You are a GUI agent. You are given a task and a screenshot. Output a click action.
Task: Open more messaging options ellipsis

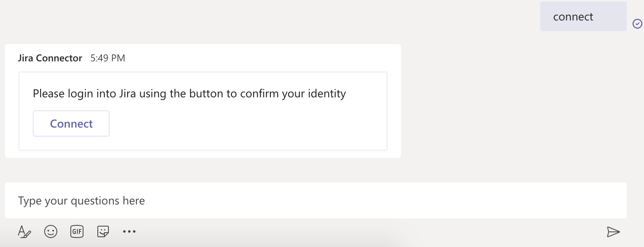click(129, 232)
